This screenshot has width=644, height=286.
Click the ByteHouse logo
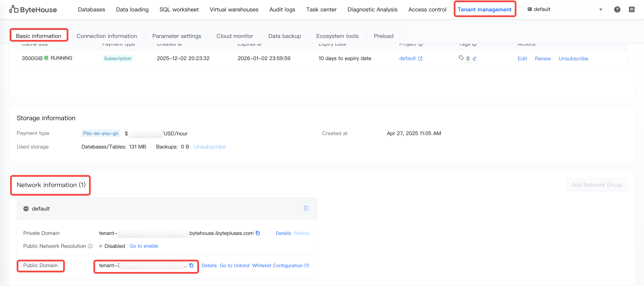pos(33,9)
